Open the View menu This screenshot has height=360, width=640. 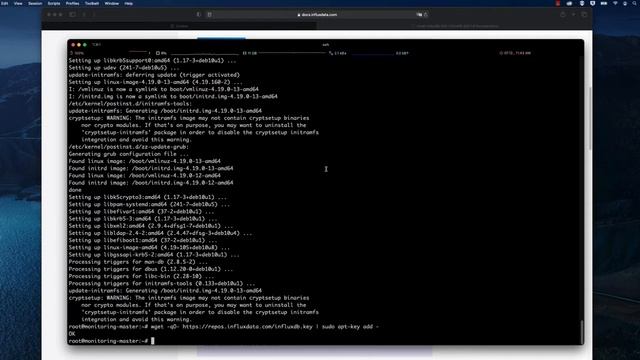pyautogui.click(x=18, y=3)
